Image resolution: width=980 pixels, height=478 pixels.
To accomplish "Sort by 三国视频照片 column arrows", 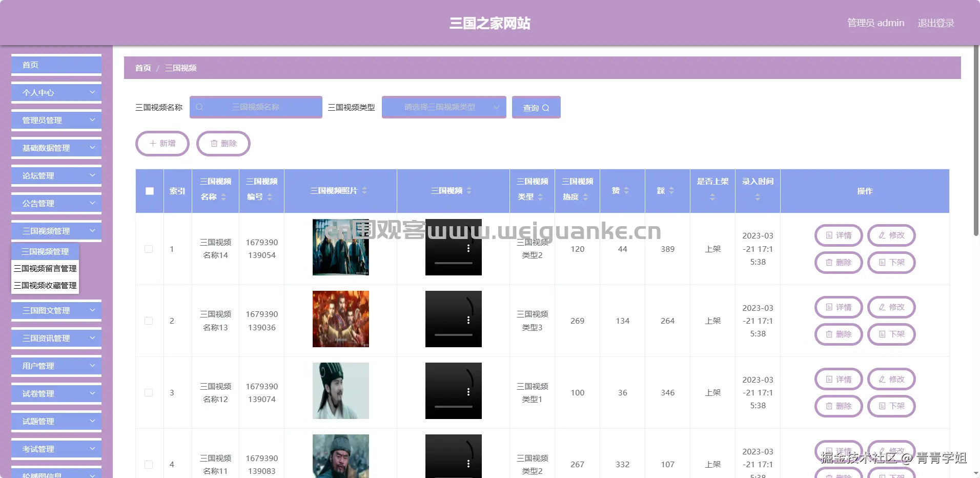I will (364, 190).
